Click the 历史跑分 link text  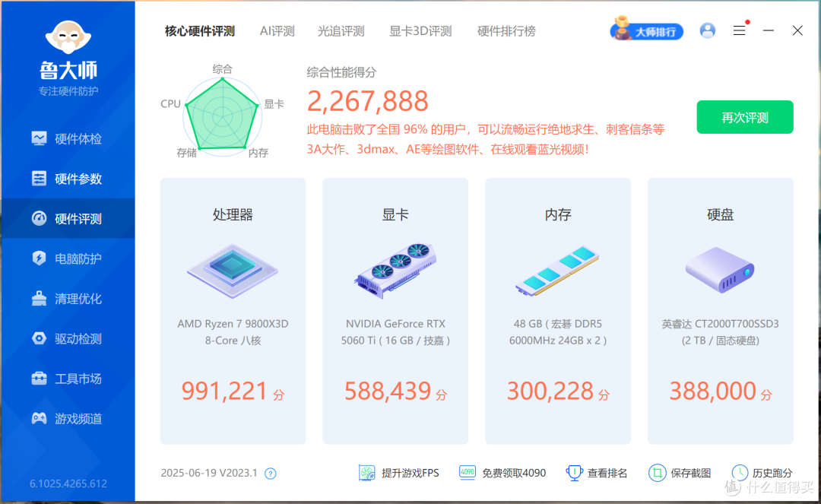(772, 473)
